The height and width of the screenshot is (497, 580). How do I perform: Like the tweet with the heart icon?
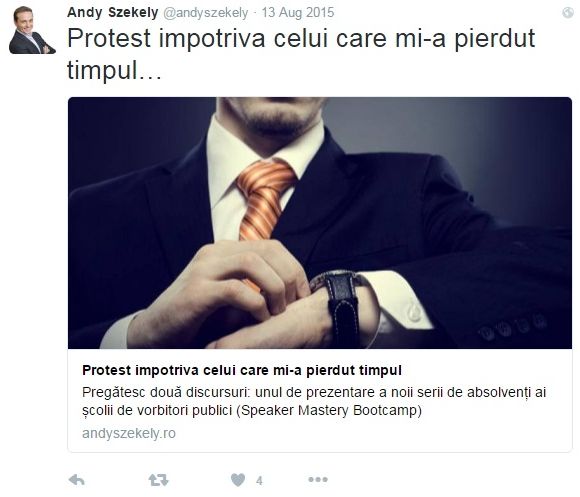point(238,480)
